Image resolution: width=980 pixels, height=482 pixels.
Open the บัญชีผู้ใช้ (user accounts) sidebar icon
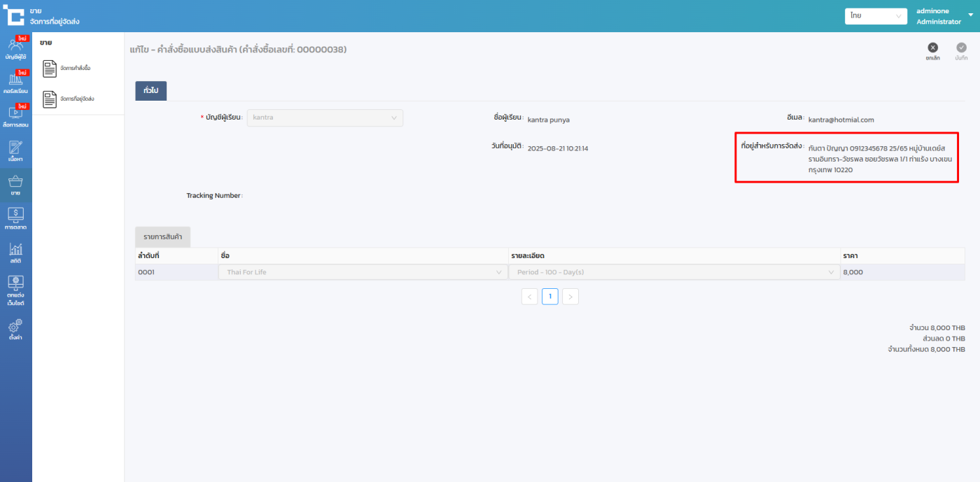[x=15, y=48]
